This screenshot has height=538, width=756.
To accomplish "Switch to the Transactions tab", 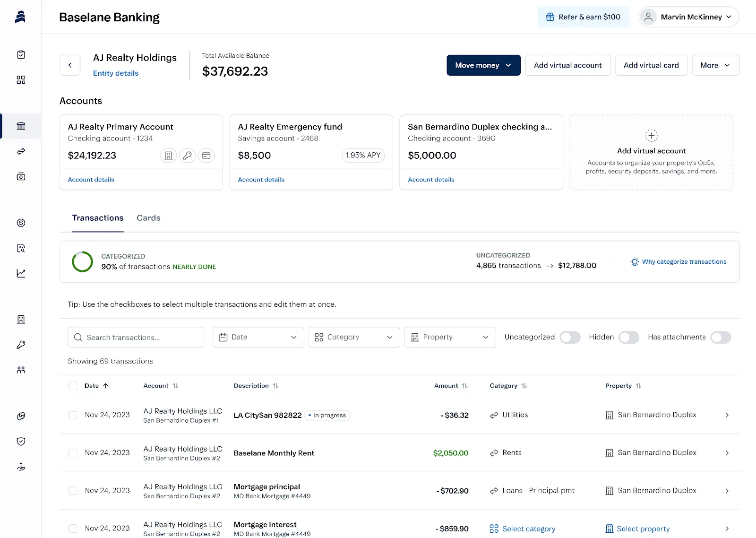I will 98,218.
